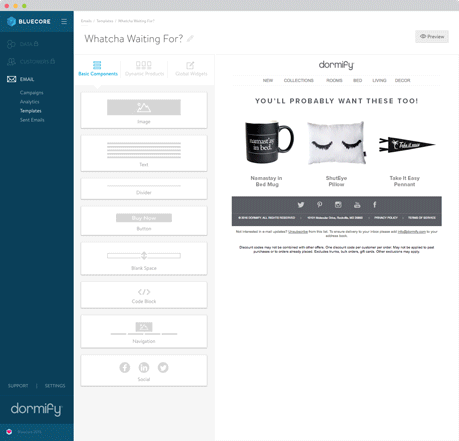Click the Unsubscribe link in footer

tap(298, 232)
